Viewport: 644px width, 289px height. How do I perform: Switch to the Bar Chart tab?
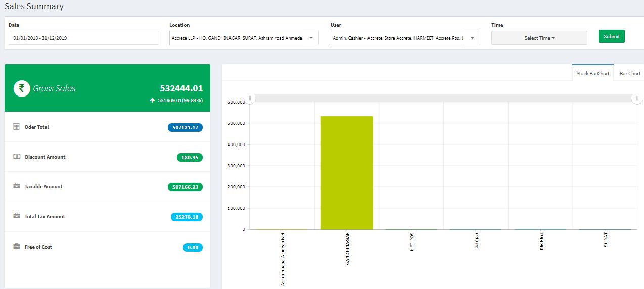tap(630, 74)
